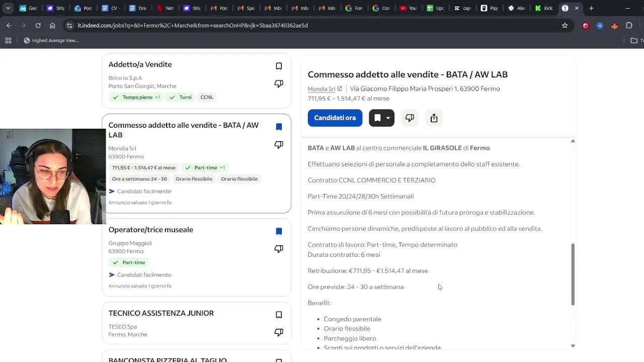Image resolution: width=644 pixels, height=362 pixels.
Task: Click the Turni tag on Brico io listing
Action: [181, 97]
